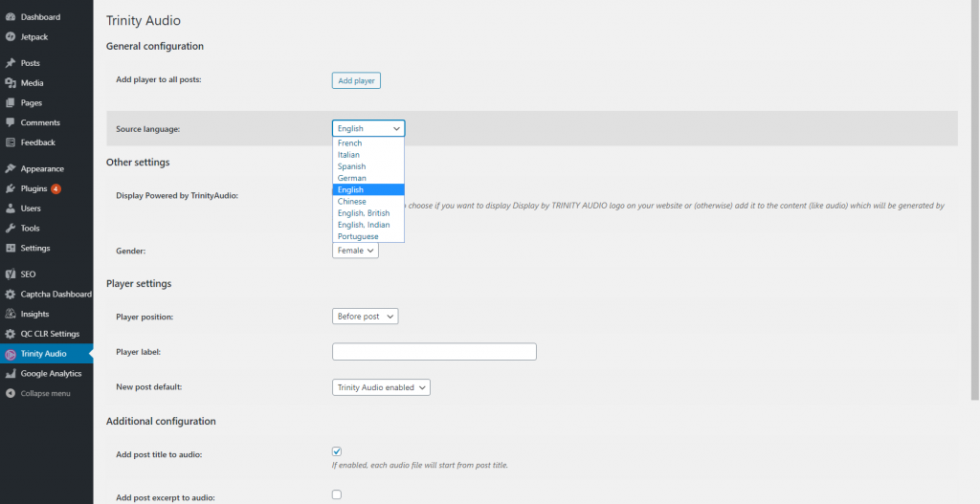980x504 pixels.
Task: Open the QC CLR Settings menu label
Action: [50, 334]
